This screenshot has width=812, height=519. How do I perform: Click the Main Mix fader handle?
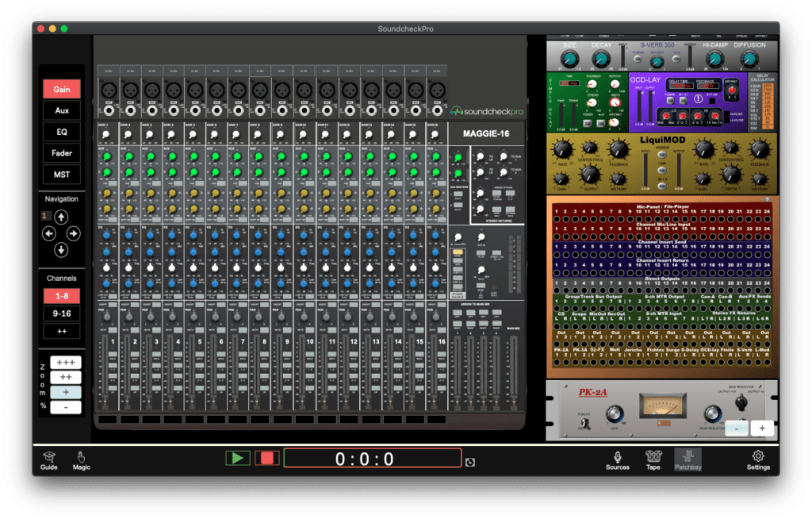pyautogui.click(x=514, y=400)
